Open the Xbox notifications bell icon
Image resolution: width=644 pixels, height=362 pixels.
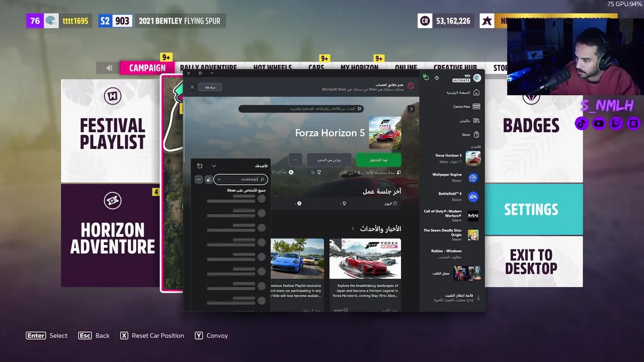(426, 78)
